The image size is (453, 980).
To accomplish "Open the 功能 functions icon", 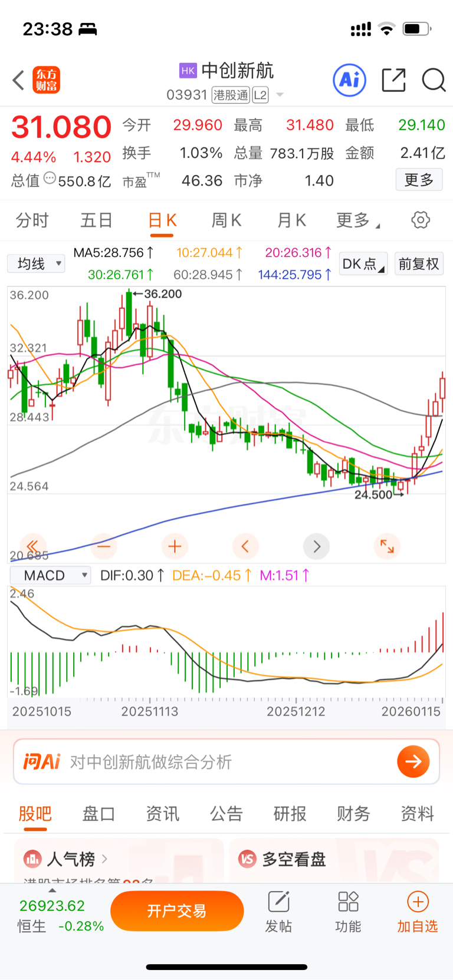I will (x=348, y=902).
